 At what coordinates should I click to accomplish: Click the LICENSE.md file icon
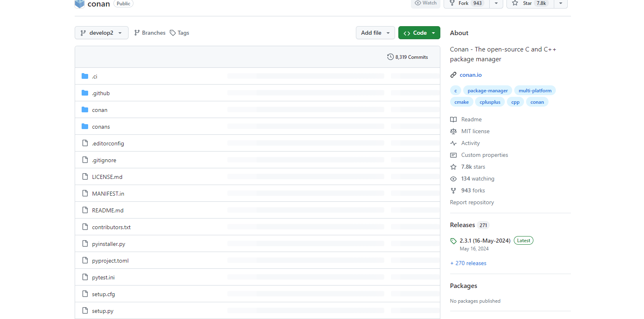tap(85, 176)
